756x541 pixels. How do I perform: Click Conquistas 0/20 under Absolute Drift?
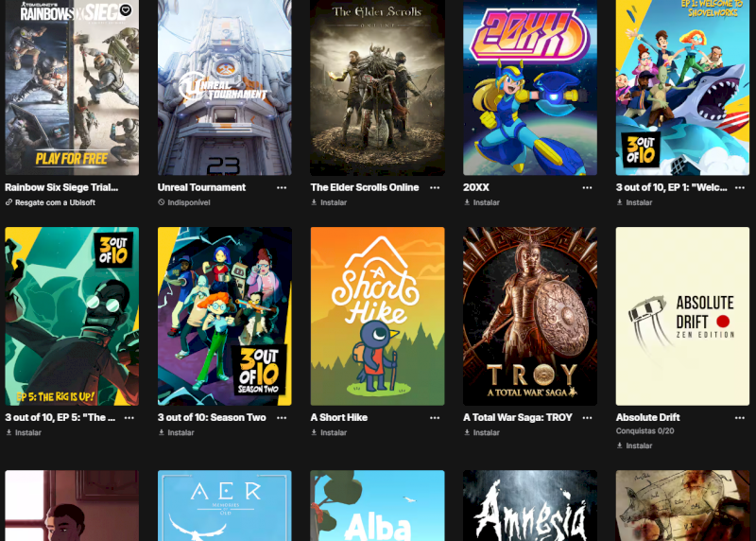[x=644, y=431]
